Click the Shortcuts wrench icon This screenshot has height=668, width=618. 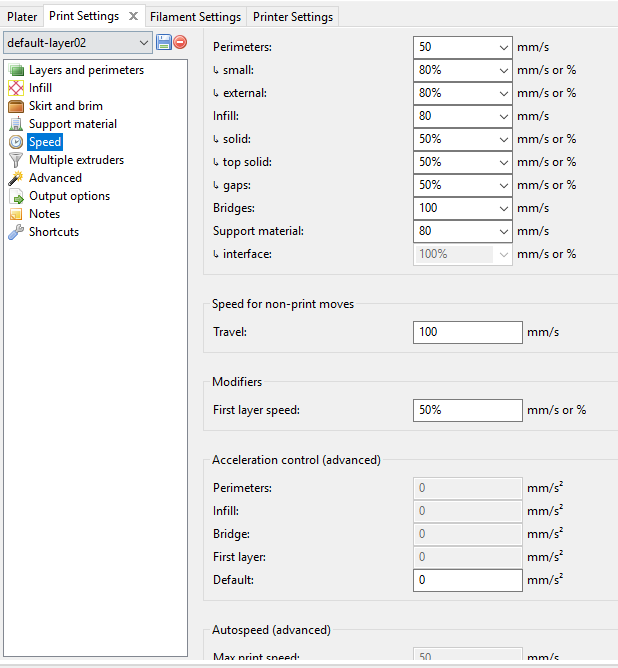pos(16,232)
